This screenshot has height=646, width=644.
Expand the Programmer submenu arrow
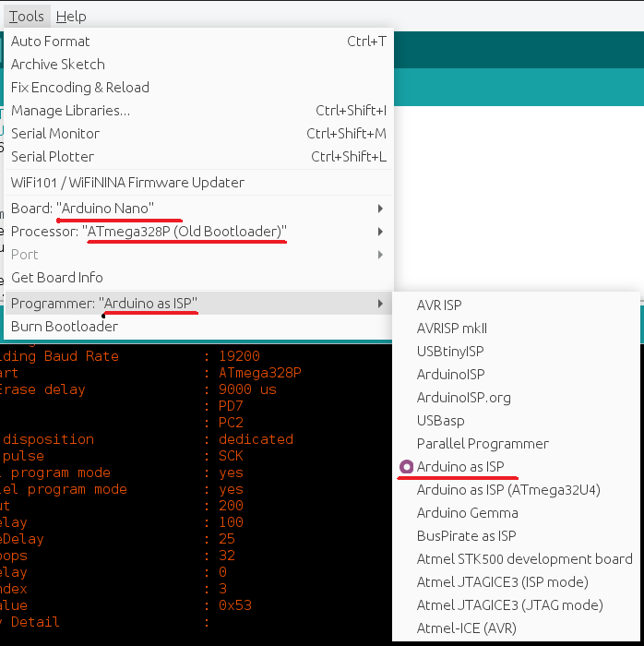pos(380,303)
